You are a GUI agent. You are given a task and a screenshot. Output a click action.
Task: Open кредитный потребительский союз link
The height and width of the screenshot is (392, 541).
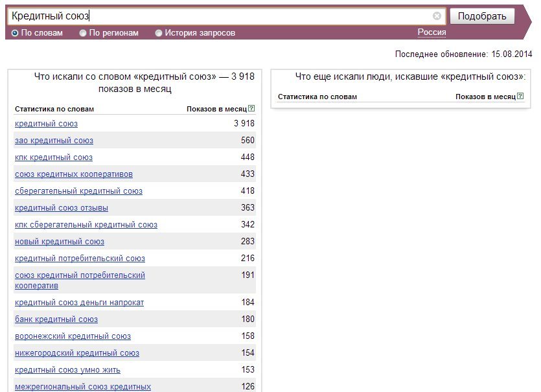[x=80, y=259]
